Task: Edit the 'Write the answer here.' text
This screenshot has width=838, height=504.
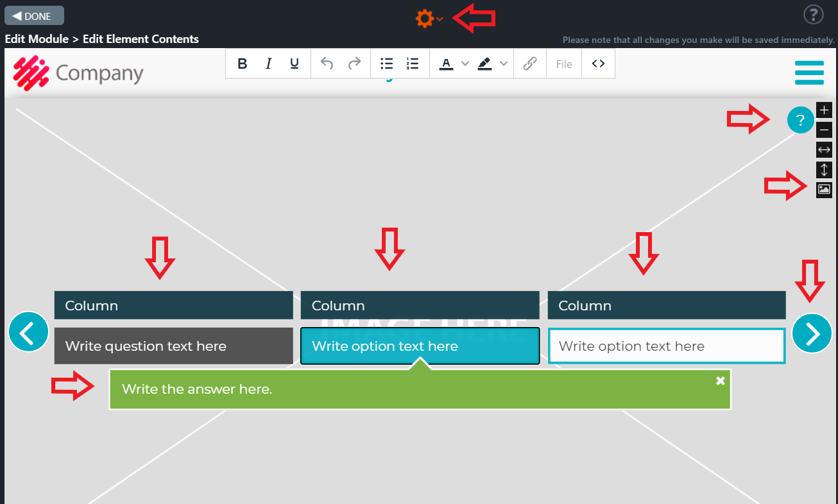Action: pyautogui.click(x=198, y=389)
